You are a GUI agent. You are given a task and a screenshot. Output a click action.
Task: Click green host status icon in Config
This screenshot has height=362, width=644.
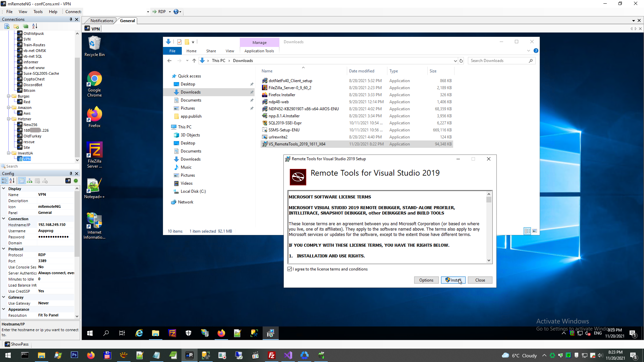point(76,181)
